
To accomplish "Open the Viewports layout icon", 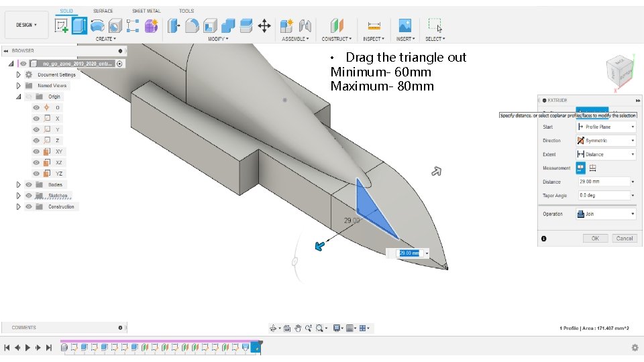I will [362, 328].
